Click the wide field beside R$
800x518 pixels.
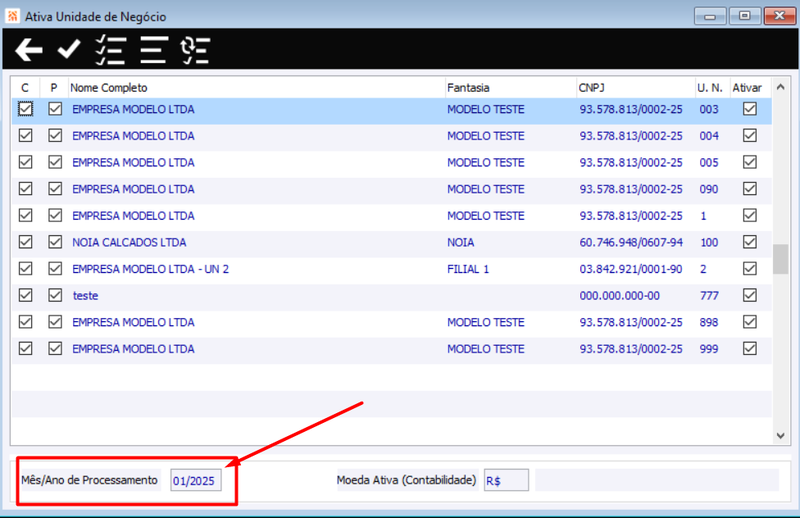(657, 480)
